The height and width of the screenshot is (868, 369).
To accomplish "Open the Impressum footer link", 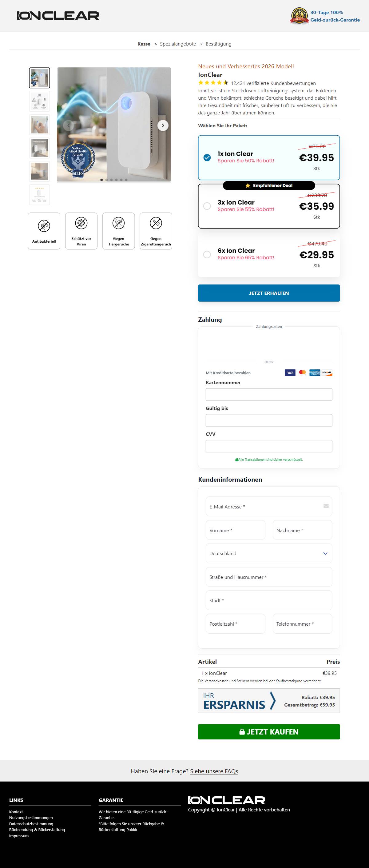I will pyautogui.click(x=19, y=836).
